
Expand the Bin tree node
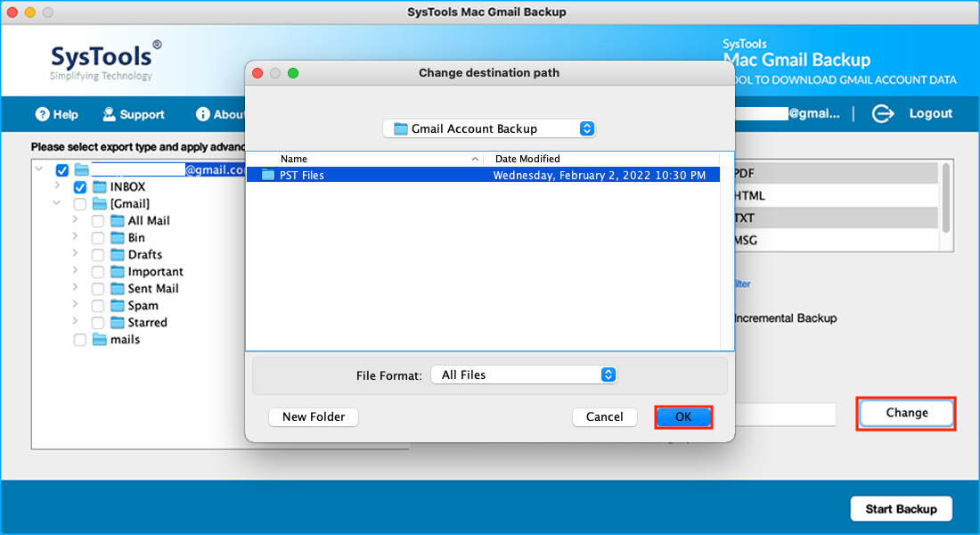pyautogui.click(x=75, y=236)
